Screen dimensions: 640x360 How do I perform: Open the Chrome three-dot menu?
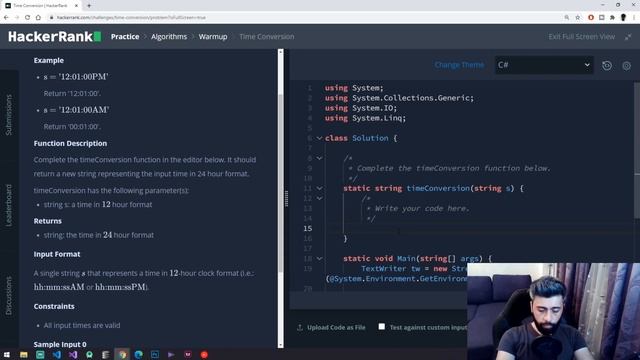(x=635, y=18)
